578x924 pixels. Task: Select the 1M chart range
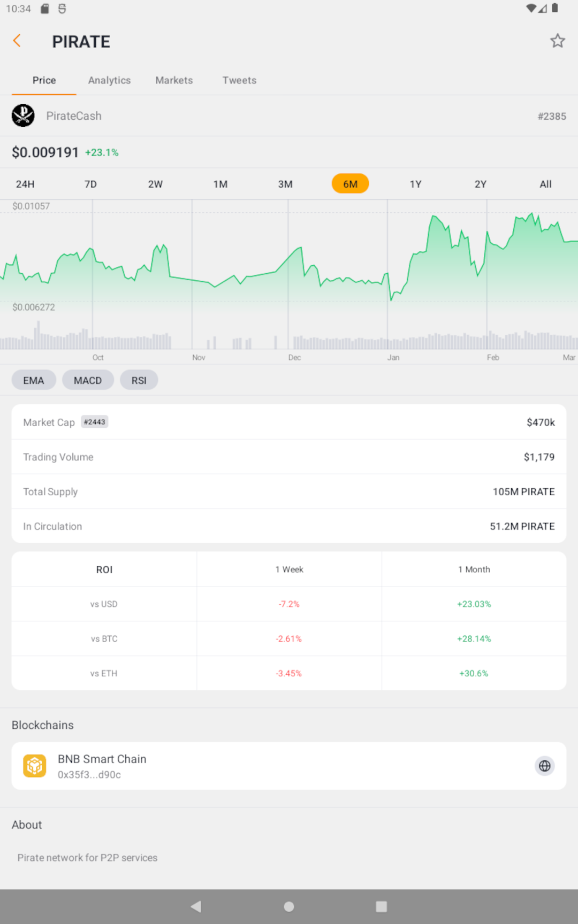pyautogui.click(x=220, y=184)
